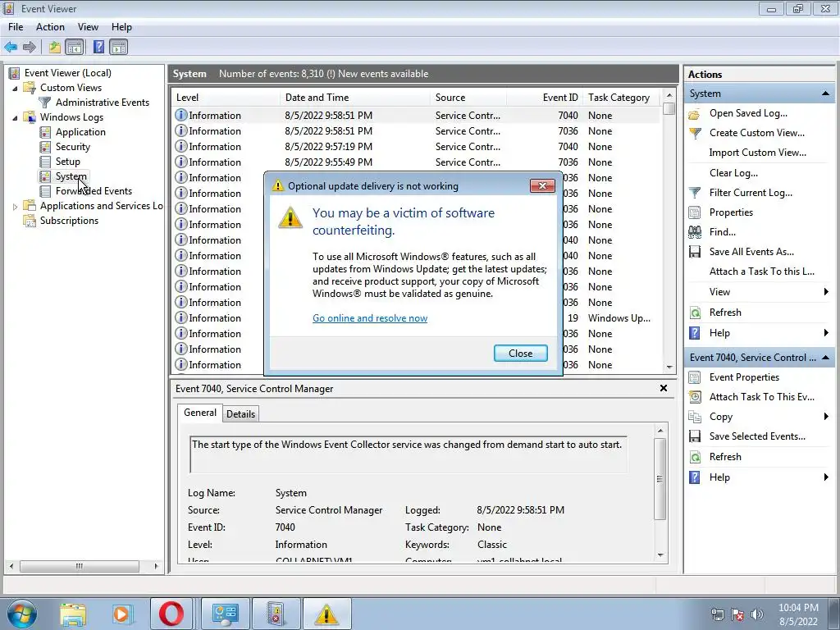The height and width of the screenshot is (630, 840).
Task: Click the Action Center flag tray icon
Action: [x=737, y=614]
